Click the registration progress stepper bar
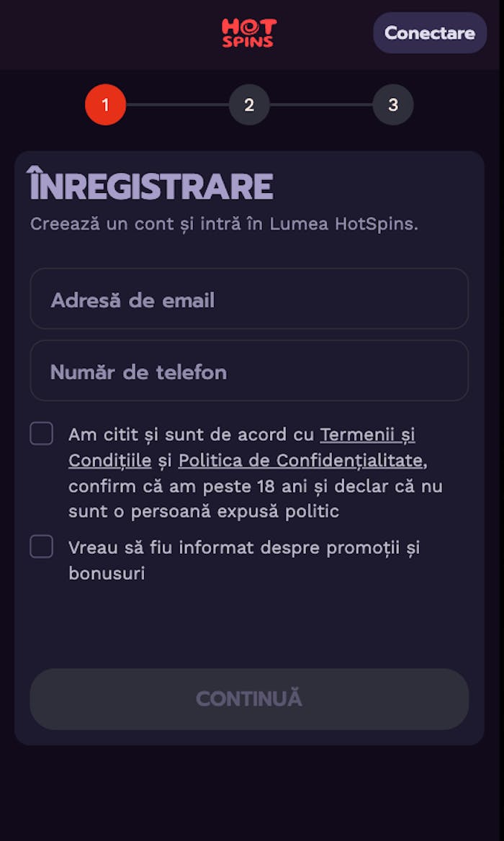The width and height of the screenshot is (504, 841). pos(249,104)
